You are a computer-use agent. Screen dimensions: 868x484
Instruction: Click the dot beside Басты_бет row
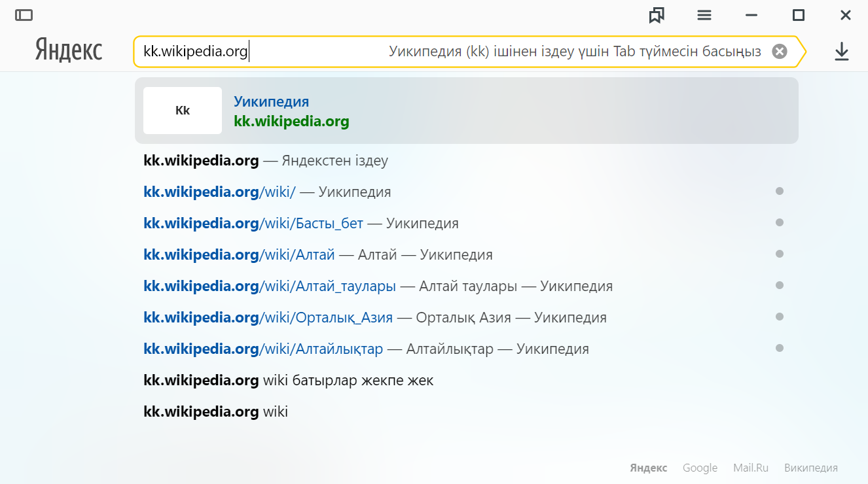(x=779, y=222)
